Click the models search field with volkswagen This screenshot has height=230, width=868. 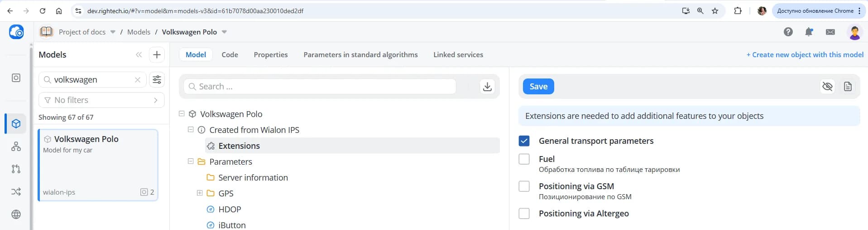(92, 80)
